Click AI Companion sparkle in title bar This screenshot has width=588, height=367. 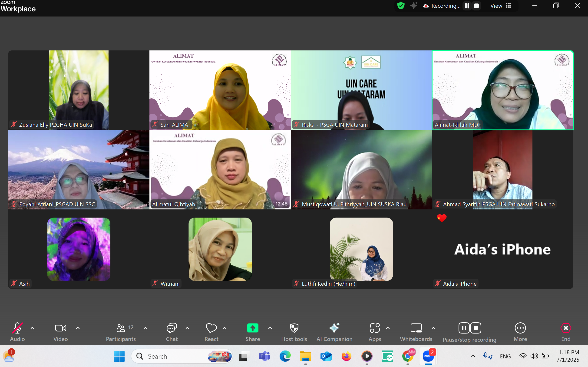point(414,5)
